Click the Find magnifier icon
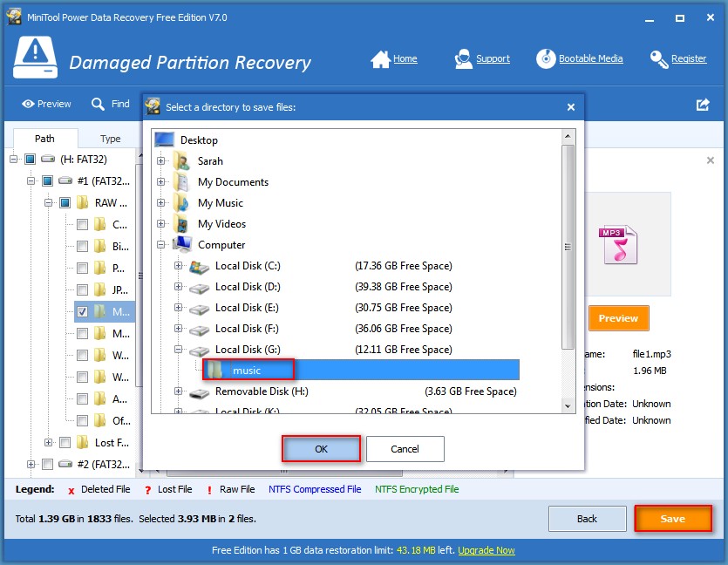Viewport: 728px width, 565px height. 99,105
